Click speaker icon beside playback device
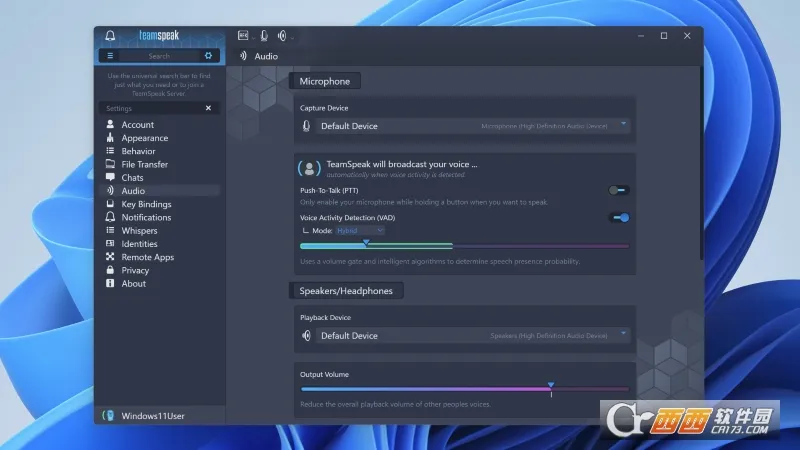Screen dimensions: 800x450 coord(306,335)
